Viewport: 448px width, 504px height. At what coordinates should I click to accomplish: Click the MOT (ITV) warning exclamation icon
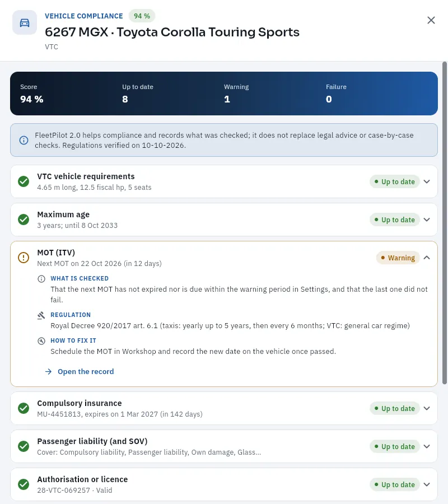[24, 258]
